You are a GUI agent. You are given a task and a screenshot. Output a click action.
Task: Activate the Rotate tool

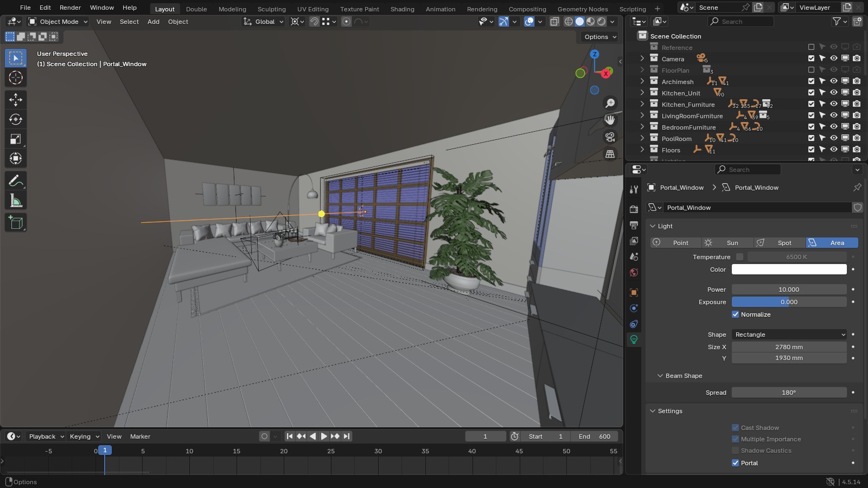coord(16,119)
